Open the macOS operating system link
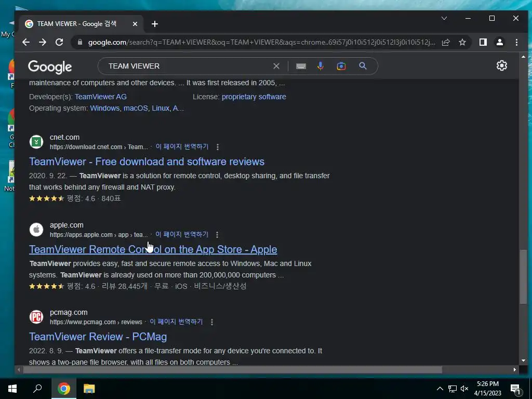The width and height of the screenshot is (532, 399). click(136, 108)
